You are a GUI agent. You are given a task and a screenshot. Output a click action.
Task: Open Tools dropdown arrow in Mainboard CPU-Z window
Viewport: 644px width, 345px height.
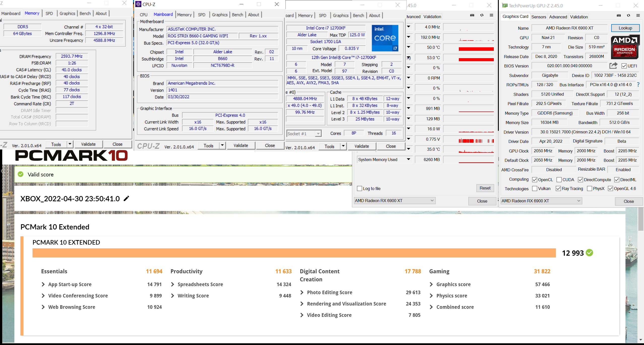pyautogui.click(x=222, y=145)
